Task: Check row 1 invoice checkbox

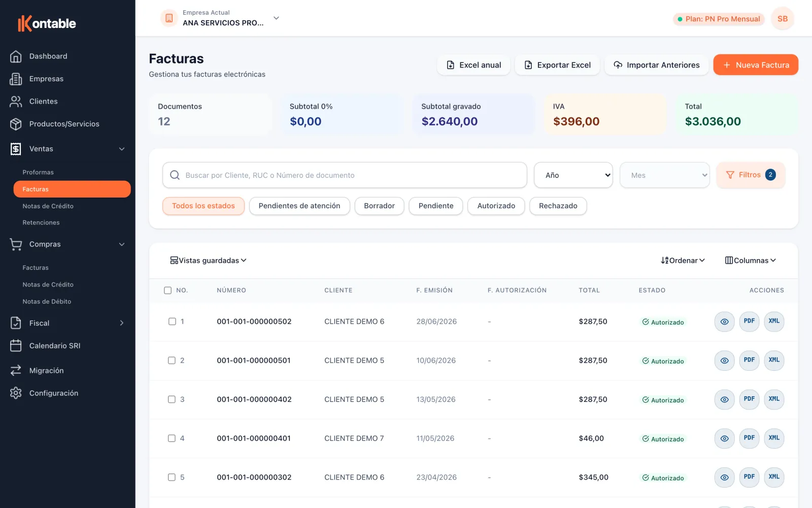Action: coord(172,322)
